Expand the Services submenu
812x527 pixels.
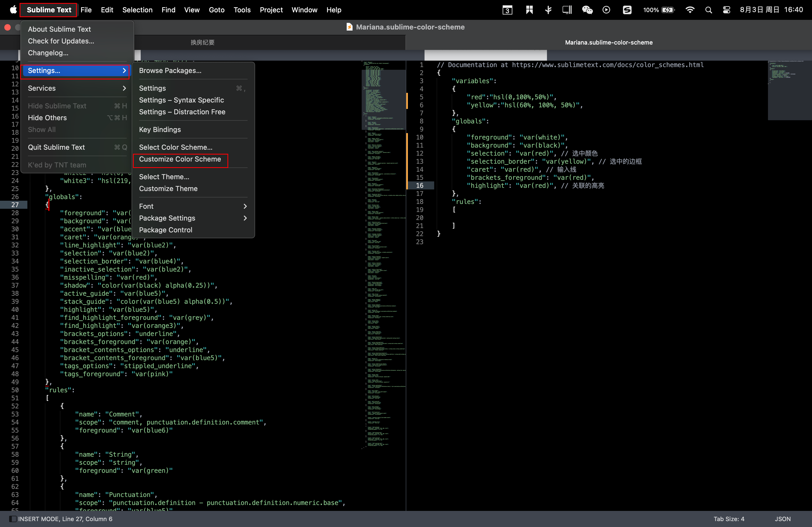tap(77, 88)
